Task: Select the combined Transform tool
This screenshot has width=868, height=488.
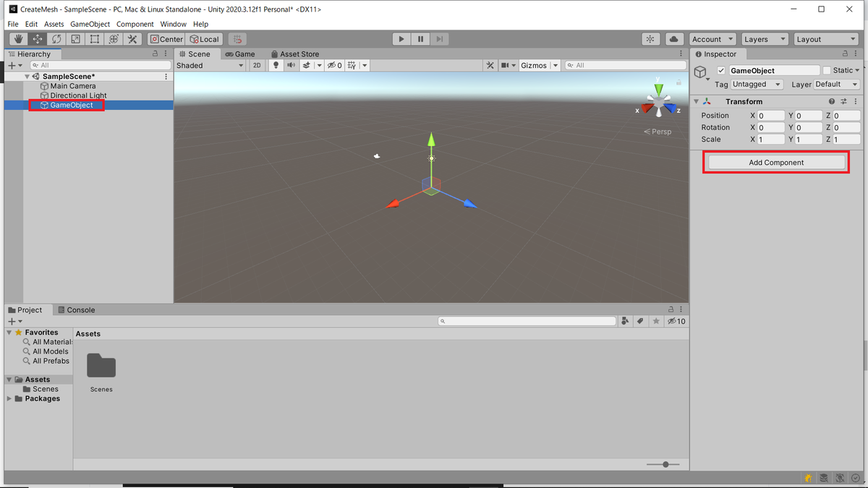Action: pyautogui.click(x=114, y=39)
